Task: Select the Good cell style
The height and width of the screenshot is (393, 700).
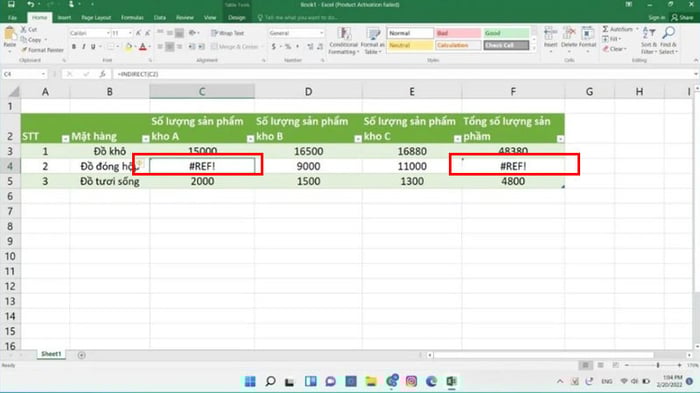Action: point(506,33)
